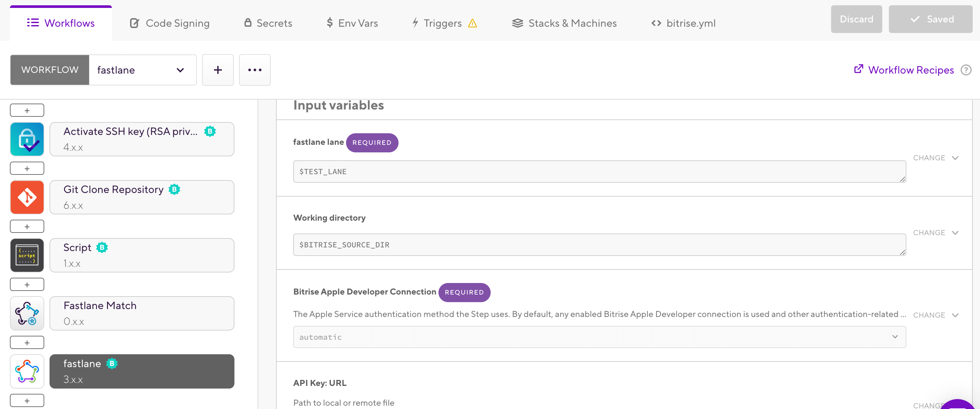This screenshot has height=409, width=980.
Task: Open the bitrise.yml tab
Action: click(683, 23)
